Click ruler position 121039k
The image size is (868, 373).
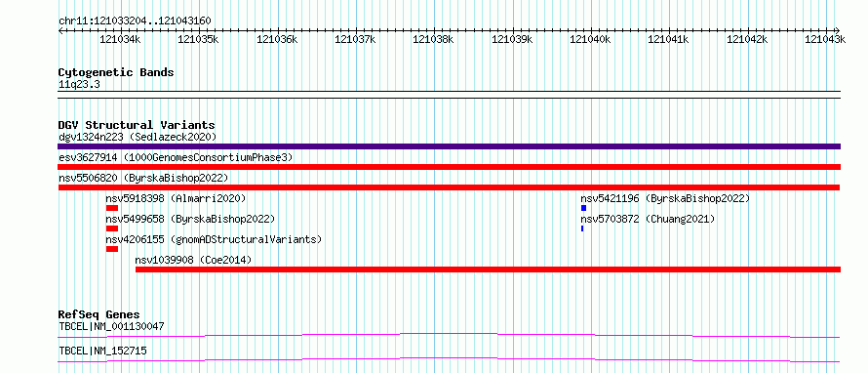512,39
